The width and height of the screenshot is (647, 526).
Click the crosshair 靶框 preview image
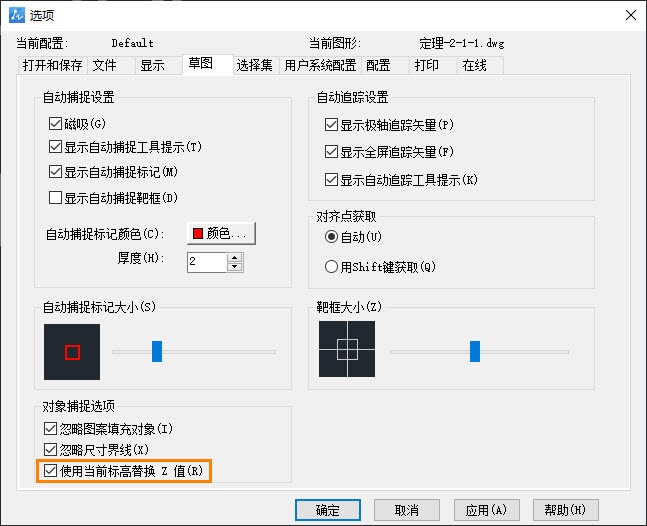pyautogui.click(x=347, y=349)
